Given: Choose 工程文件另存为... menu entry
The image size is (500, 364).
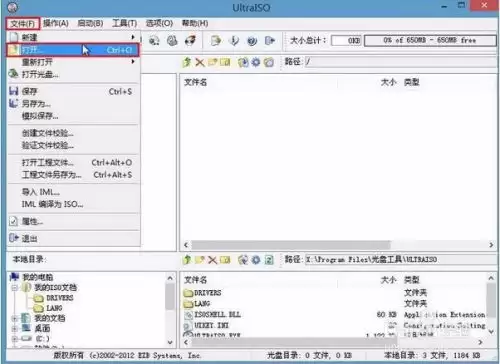Looking at the screenshot, I should [x=73, y=175].
